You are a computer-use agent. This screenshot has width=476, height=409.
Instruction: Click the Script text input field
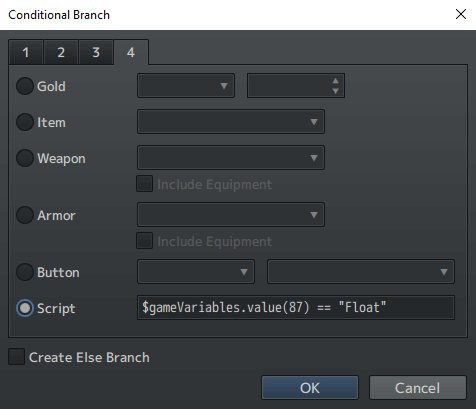coord(296,307)
